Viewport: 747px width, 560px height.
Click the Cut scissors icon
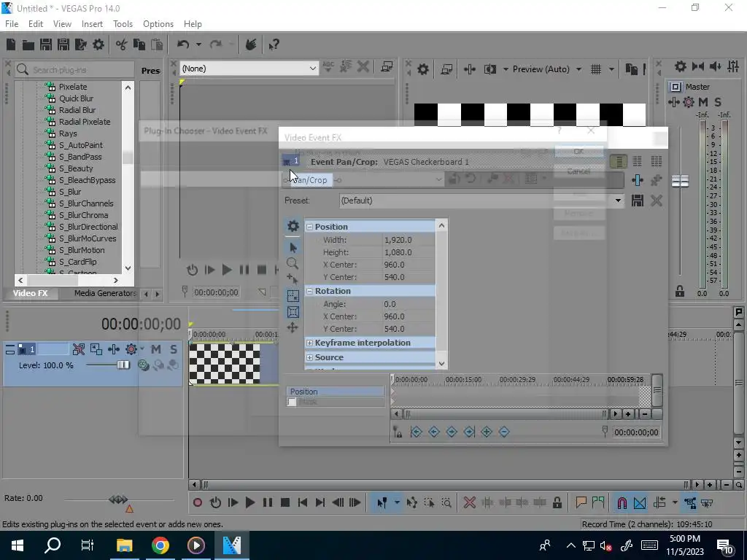[x=122, y=44]
